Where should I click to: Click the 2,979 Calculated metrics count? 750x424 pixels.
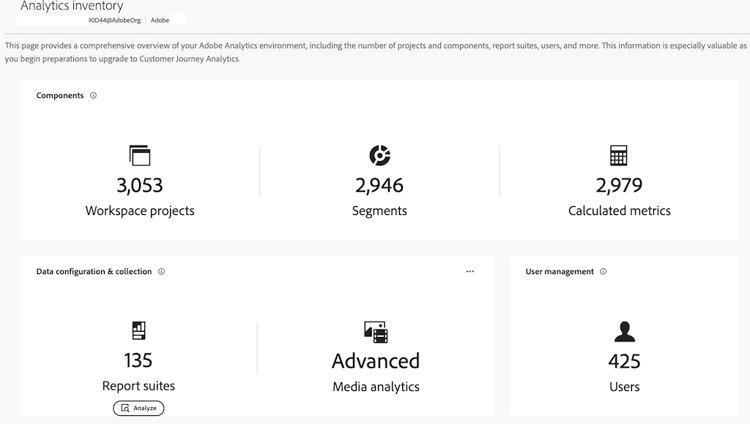pos(619,185)
